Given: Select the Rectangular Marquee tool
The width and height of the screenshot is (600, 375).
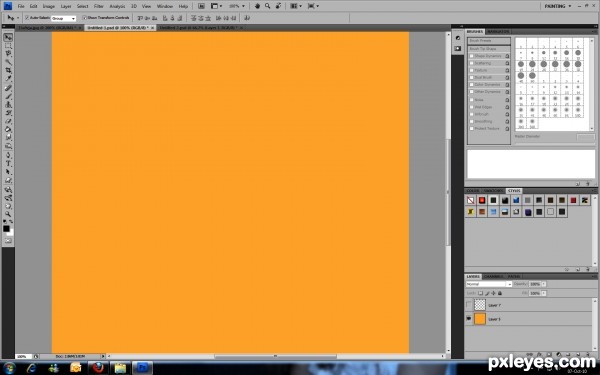Looking at the screenshot, I should (x=8, y=46).
